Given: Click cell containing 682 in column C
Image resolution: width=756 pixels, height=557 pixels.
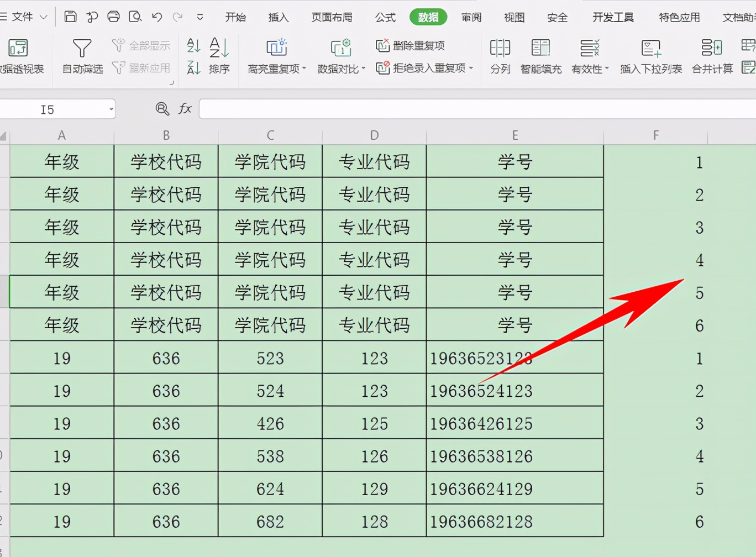Looking at the screenshot, I should point(270,521).
